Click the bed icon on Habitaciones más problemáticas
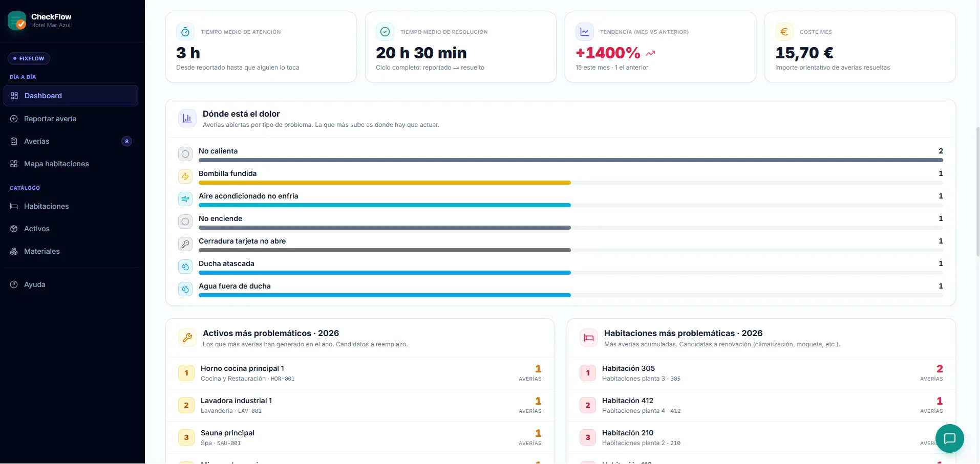Image resolution: width=980 pixels, height=464 pixels. (x=589, y=338)
